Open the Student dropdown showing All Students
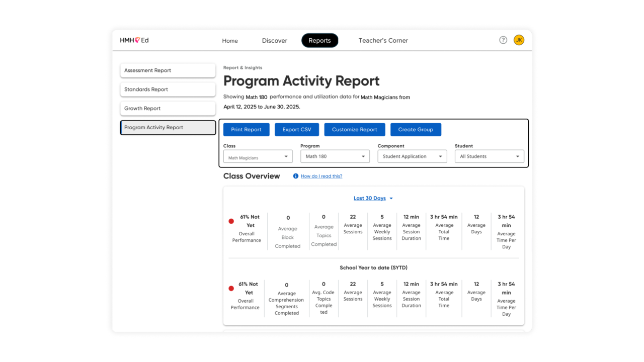Viewport: 644px width, 362px height. click(490, 156)
